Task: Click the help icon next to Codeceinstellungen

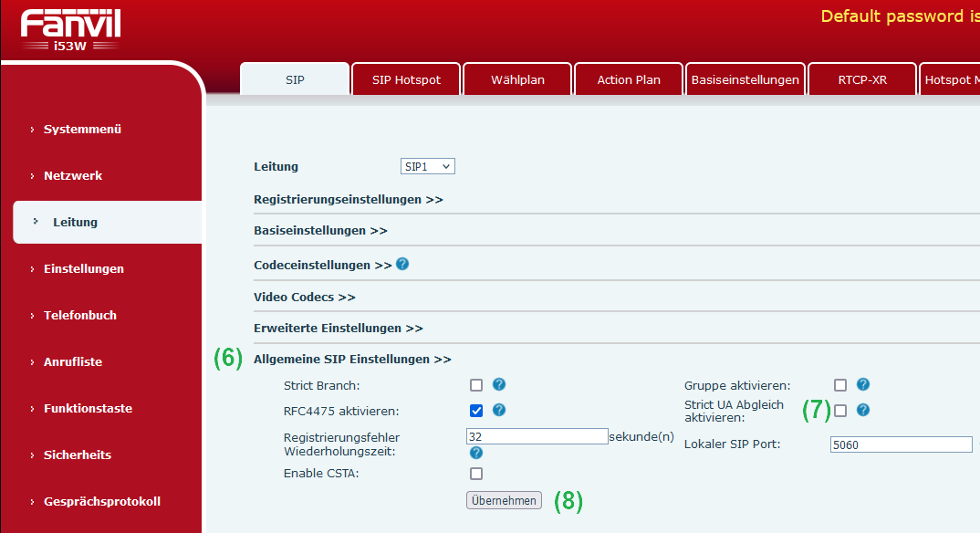Action: tap(402, 265)
